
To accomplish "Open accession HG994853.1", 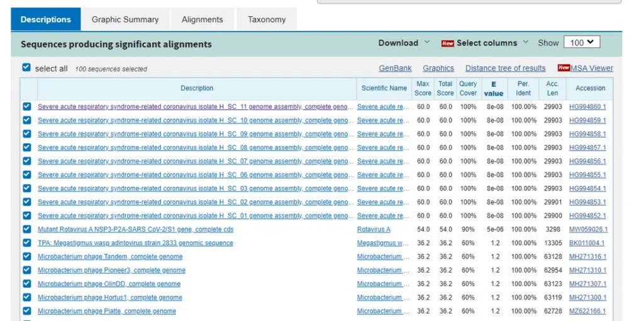I will coord(587,202).
